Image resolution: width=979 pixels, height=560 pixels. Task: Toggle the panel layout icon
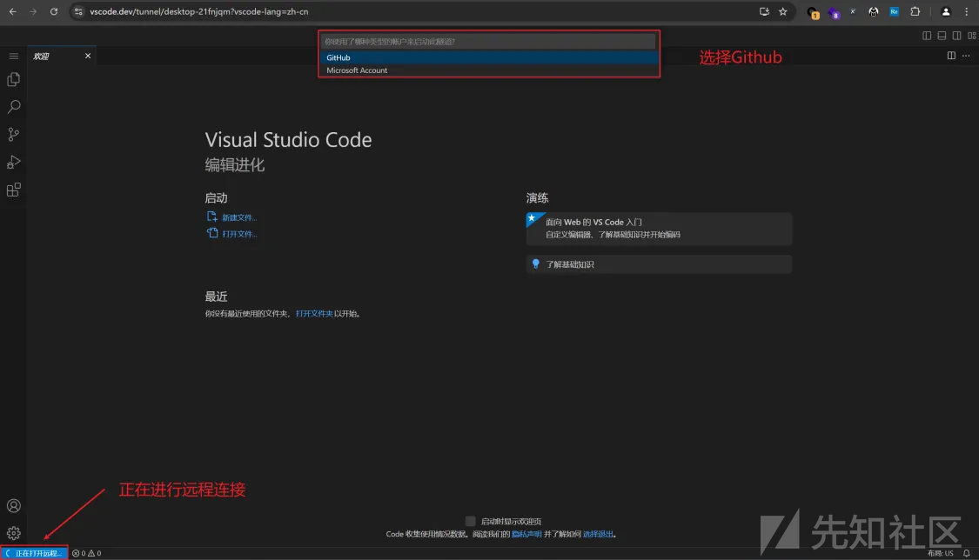[942, 36]
